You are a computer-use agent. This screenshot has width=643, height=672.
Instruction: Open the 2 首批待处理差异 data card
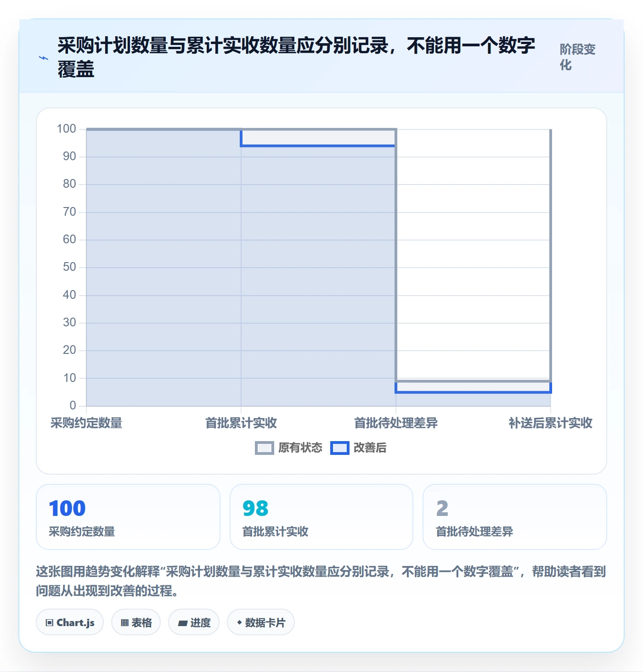click(515, 517)
